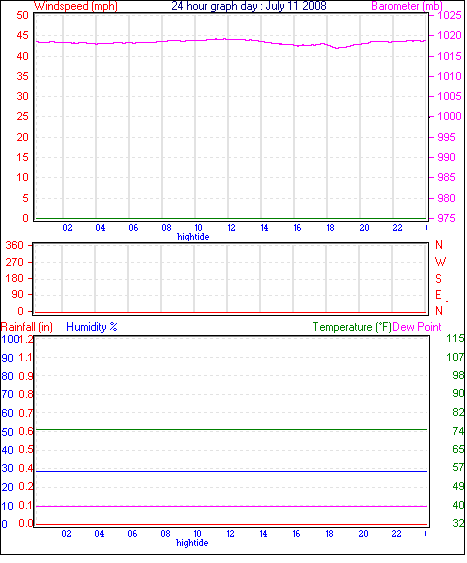Click the 22 hour marker on the bottom graph
The image size is (467, 563).
pyautogui.click(x=396, y=534)
